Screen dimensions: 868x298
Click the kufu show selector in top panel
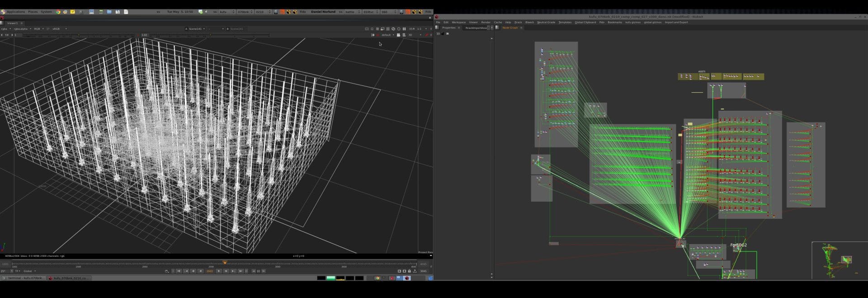[227, 12]
